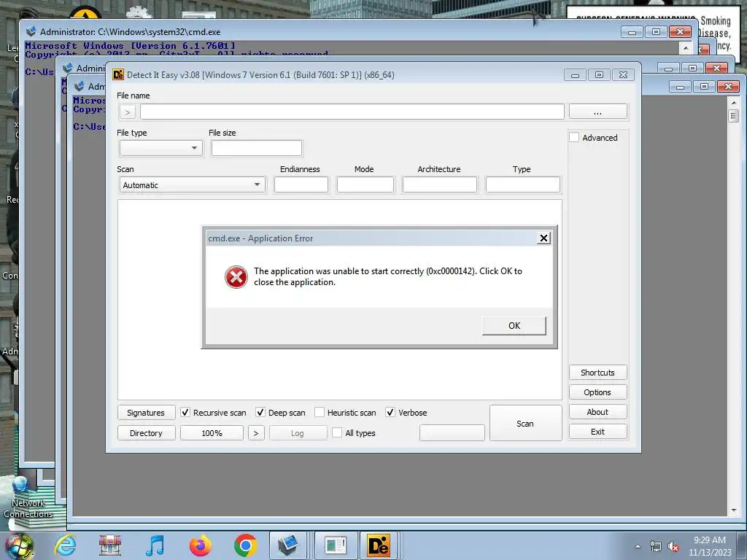Screen dimensions: 747x560
Task: Click the Mode field
Action: 365,184
